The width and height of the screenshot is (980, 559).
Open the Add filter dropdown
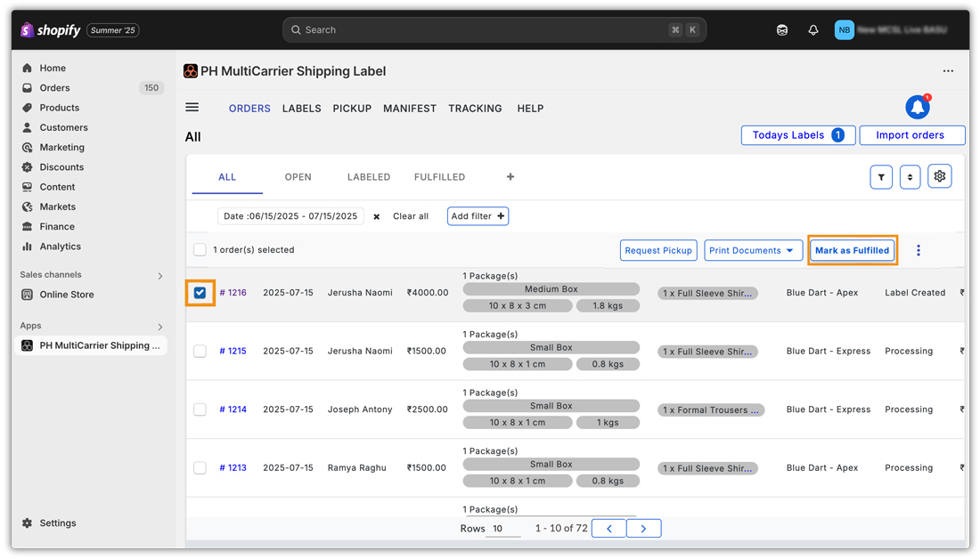478,216
